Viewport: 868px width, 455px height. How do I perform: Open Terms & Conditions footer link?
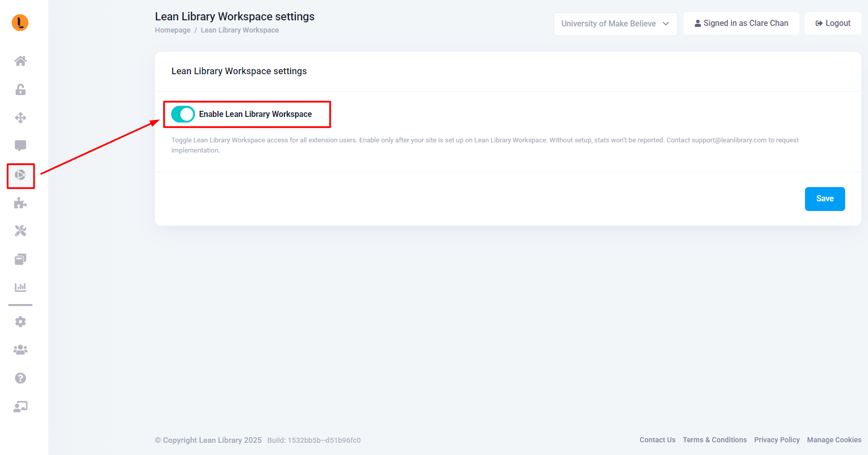click(715, 440)
